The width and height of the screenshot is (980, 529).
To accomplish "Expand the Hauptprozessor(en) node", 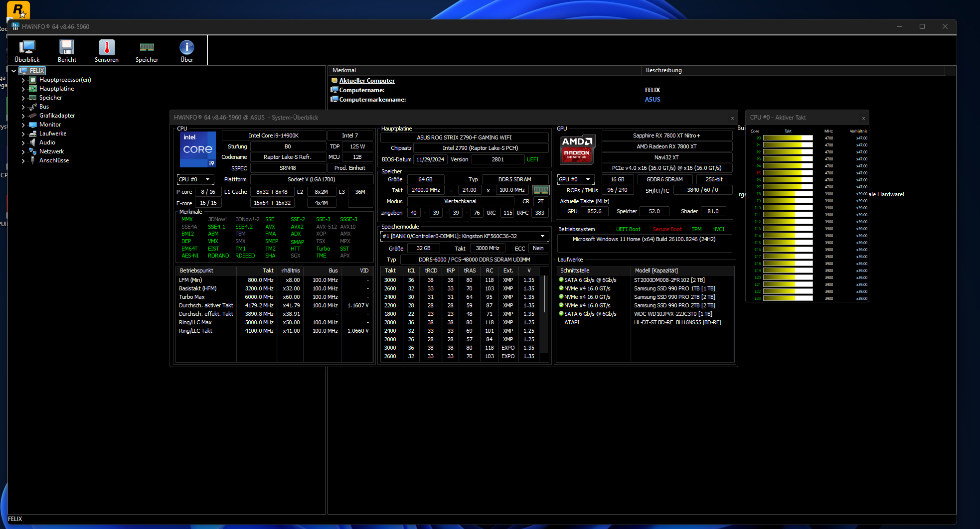I will click(x=23, y=80).
